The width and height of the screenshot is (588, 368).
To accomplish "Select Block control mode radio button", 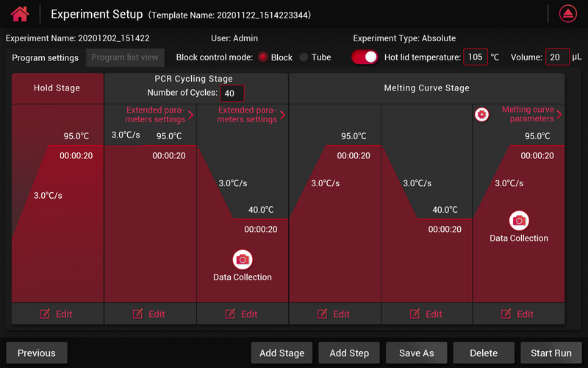I will 262,57.
